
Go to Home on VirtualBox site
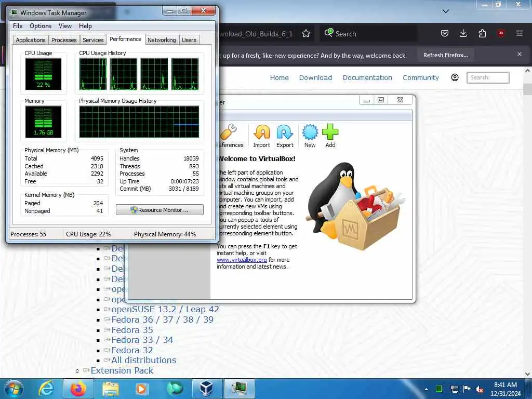point(279,78)
